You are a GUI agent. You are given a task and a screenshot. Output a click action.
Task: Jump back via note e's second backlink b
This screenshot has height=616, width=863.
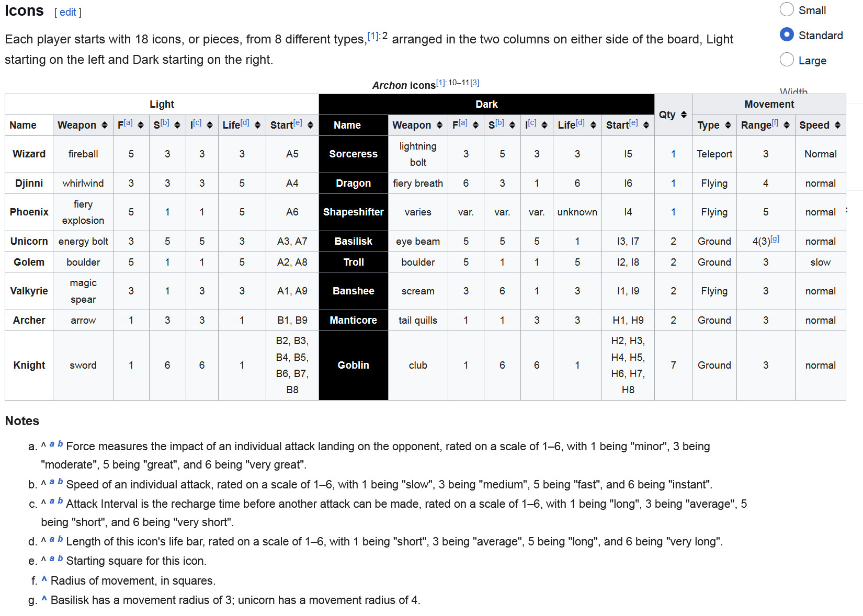tap(60, 558)
